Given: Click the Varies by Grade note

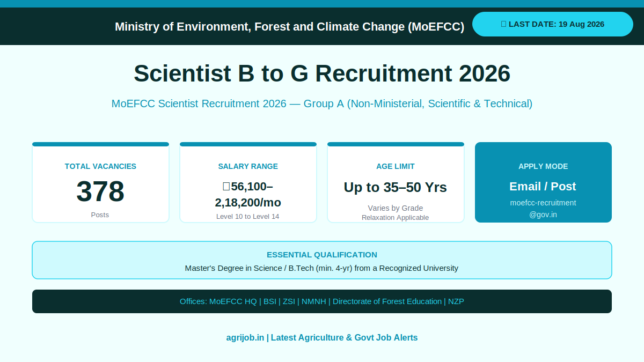Looking at the screenshot, I should [x=396, y=208].
